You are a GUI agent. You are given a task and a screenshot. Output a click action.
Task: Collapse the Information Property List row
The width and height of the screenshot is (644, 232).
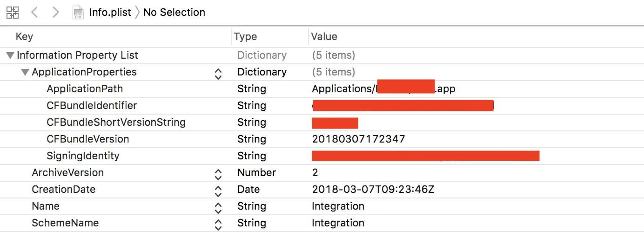[x=10, y=55]
